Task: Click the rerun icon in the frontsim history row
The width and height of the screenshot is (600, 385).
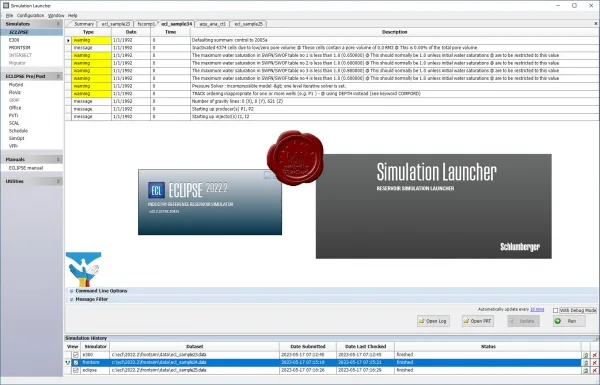Action: tap(585, 362)
